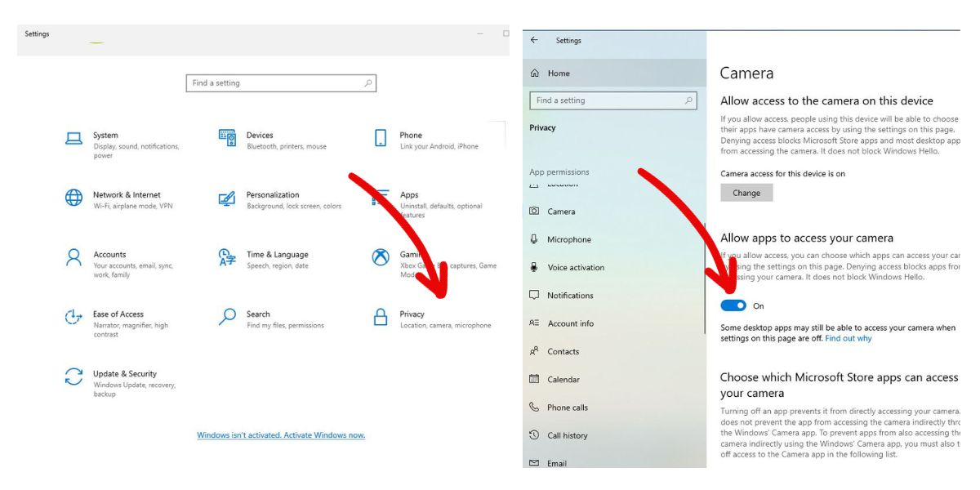980x490 pixels.
Task: Navigate back with the arrow button
Action: pyautogui.click(x=535, y=40)
